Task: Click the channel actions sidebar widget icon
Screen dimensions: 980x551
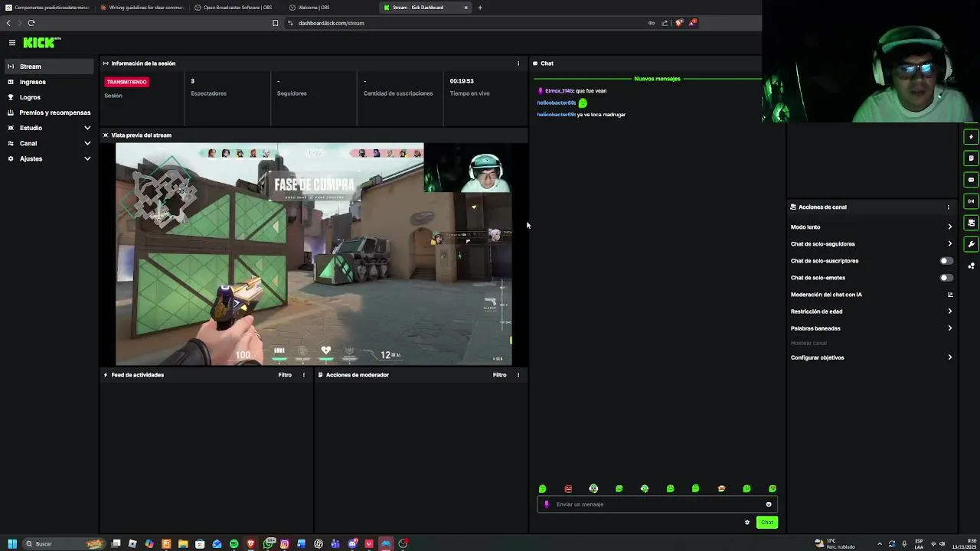Action: coord(971,223)
